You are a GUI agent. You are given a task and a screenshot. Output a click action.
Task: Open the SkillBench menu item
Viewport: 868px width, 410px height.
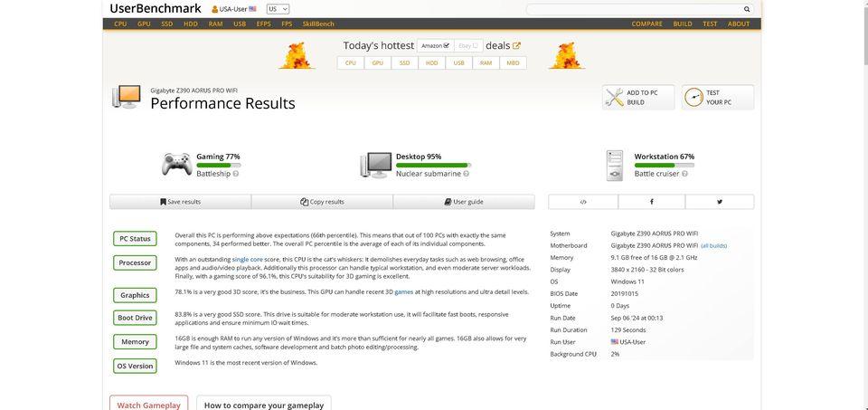click(x=318, y=24)
